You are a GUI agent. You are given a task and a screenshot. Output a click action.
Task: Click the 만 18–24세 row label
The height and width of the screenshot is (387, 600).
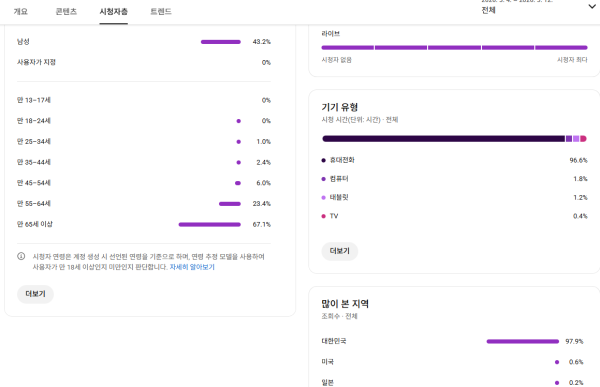pyautogui.click(x=34, y=121)
